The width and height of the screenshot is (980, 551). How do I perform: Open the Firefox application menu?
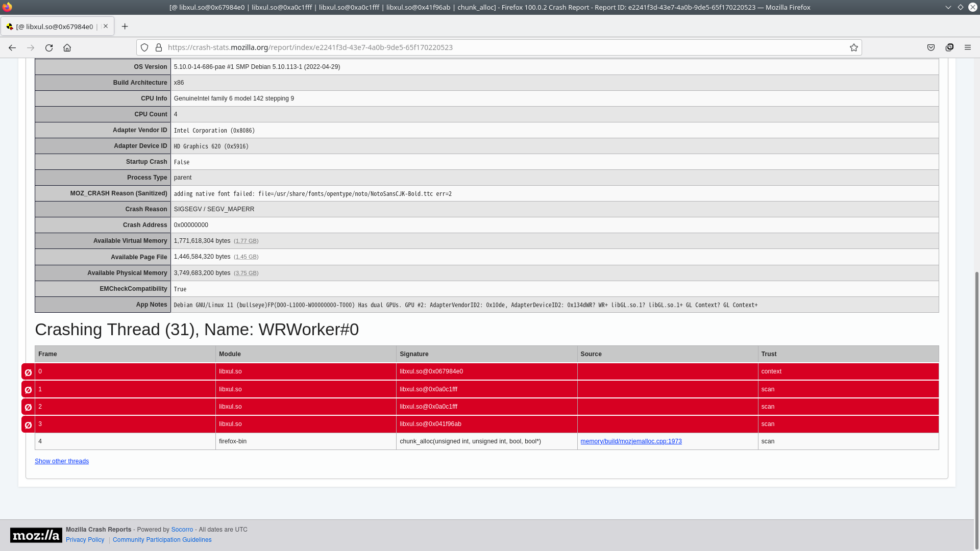[968, 47]
